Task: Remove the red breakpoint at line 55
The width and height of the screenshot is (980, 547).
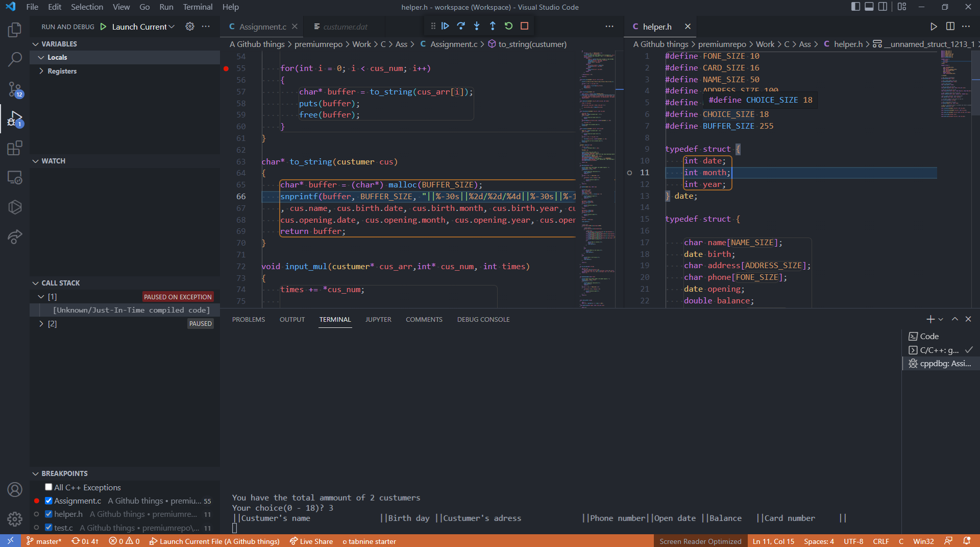Action: click(x=226, y=68)
